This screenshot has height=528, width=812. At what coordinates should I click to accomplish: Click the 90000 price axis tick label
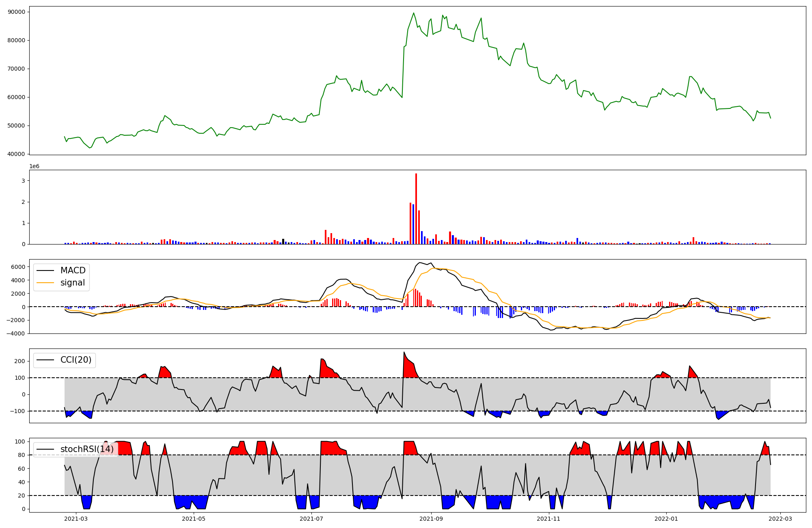click(16, 12)
